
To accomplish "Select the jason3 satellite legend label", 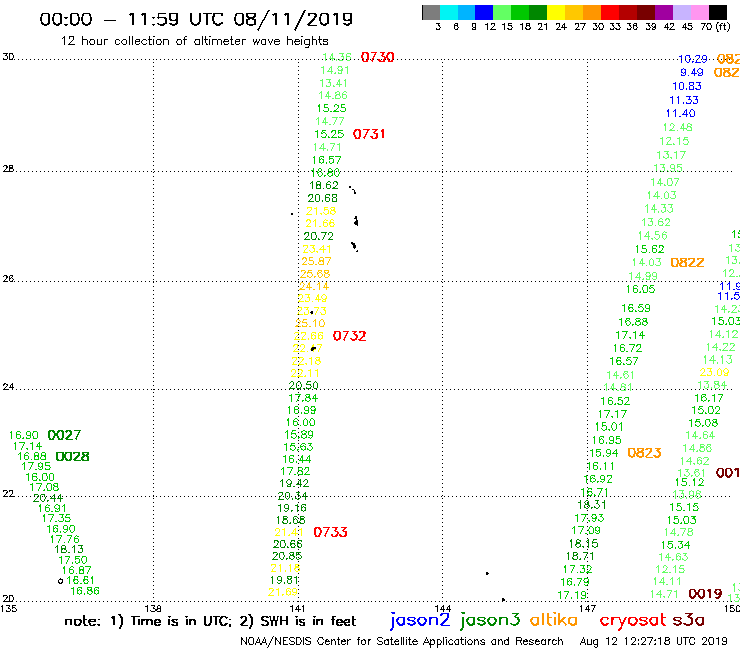I will tap(490, 620).
